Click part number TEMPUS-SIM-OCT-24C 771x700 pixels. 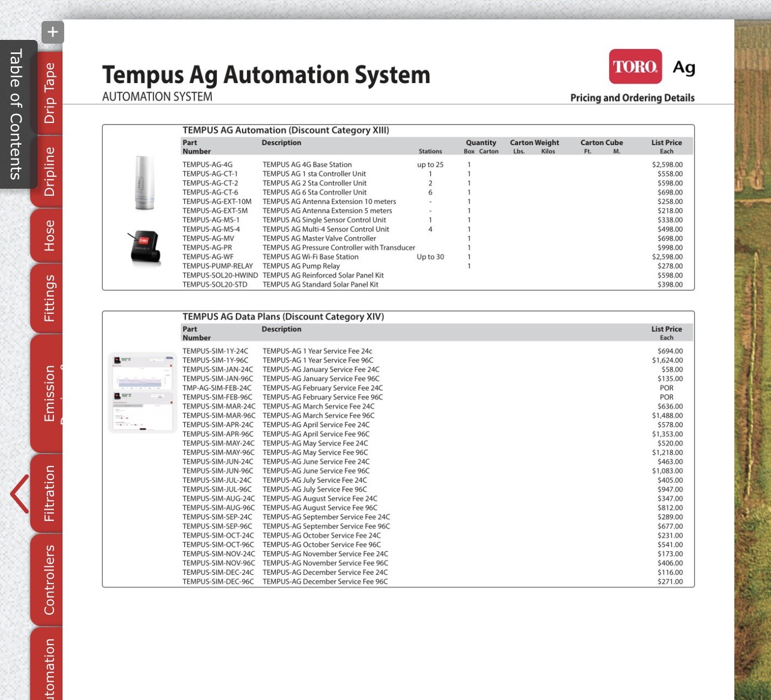click(218, 536)
